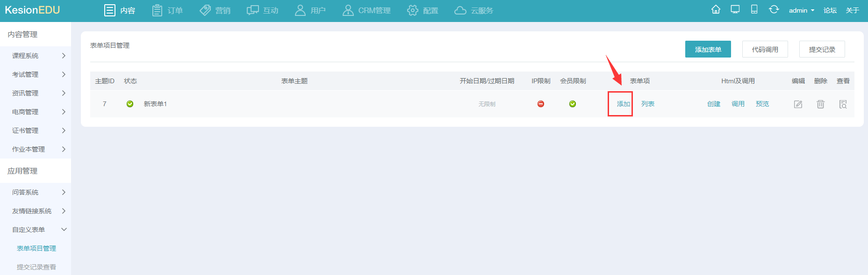Click the home icon in top bar
The width and height of the screenshot is (868, 275).
(716, 10)
